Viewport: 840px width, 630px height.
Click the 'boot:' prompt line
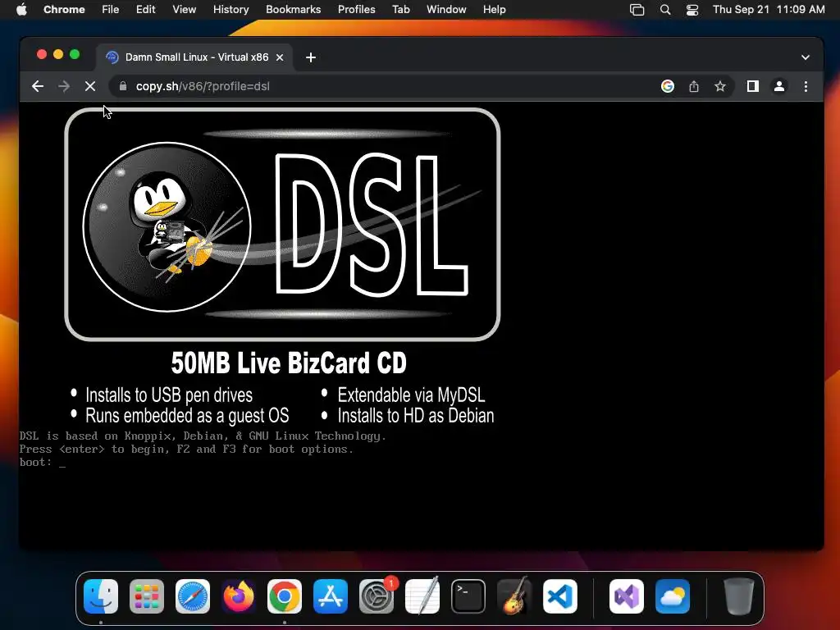tap(43, 463)
